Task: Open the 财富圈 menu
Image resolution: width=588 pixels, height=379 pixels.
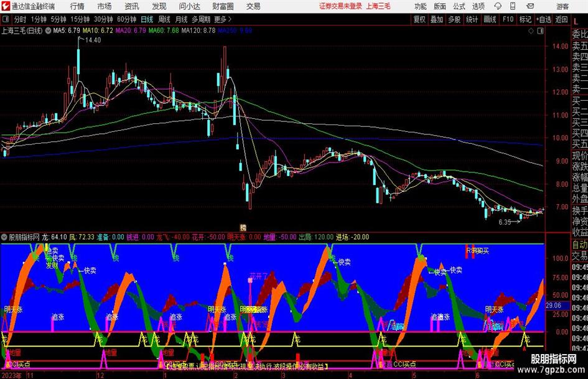Action: click(x=223, y=6)
